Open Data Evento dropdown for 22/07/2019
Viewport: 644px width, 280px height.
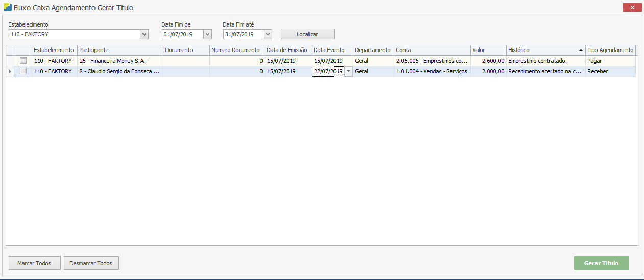pos(348,72)
